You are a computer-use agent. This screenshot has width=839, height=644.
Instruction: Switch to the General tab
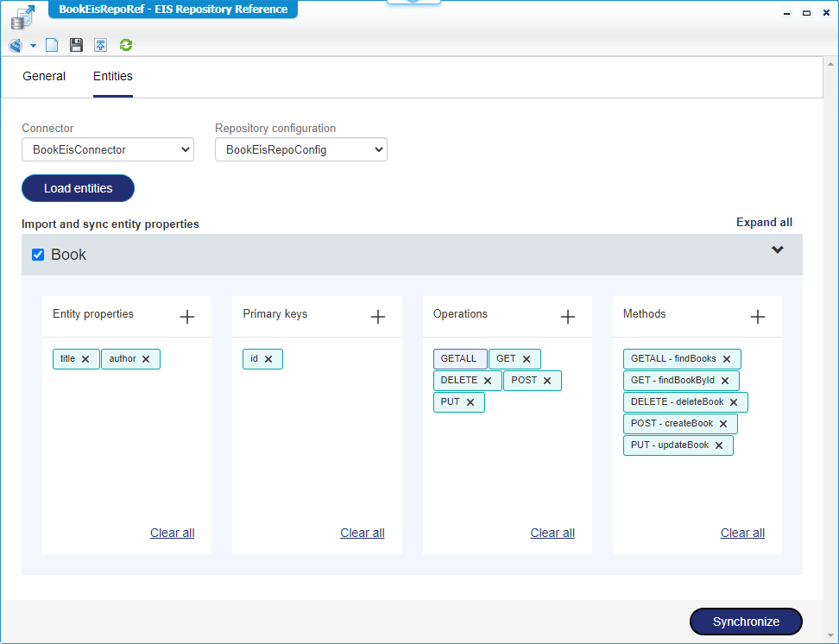click(44, 76)
